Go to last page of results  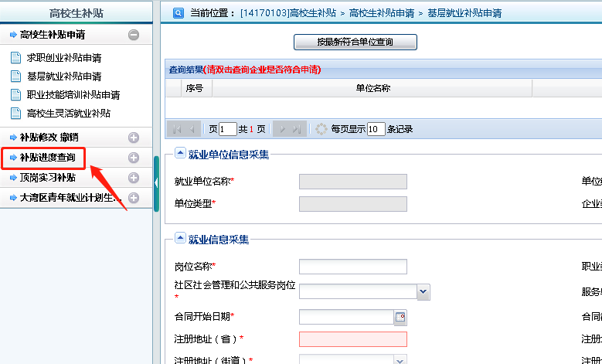(x=297, y=129)
